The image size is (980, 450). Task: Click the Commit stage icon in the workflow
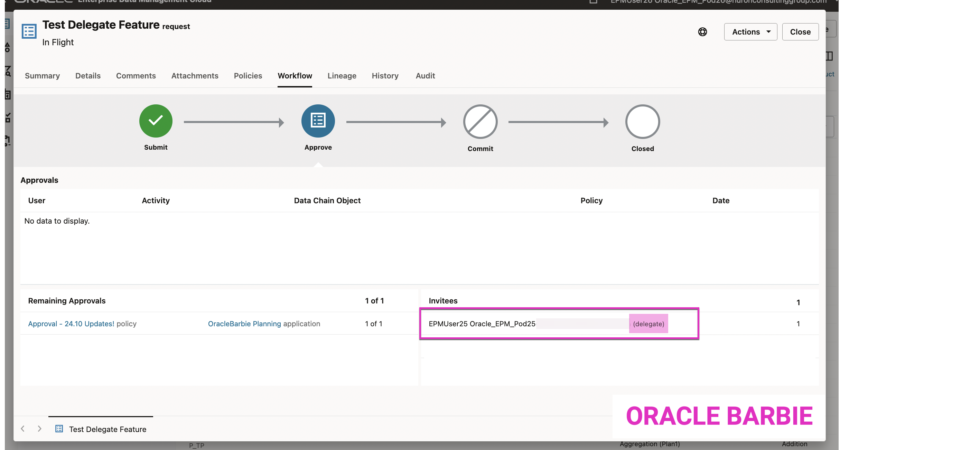pos(480,122)
